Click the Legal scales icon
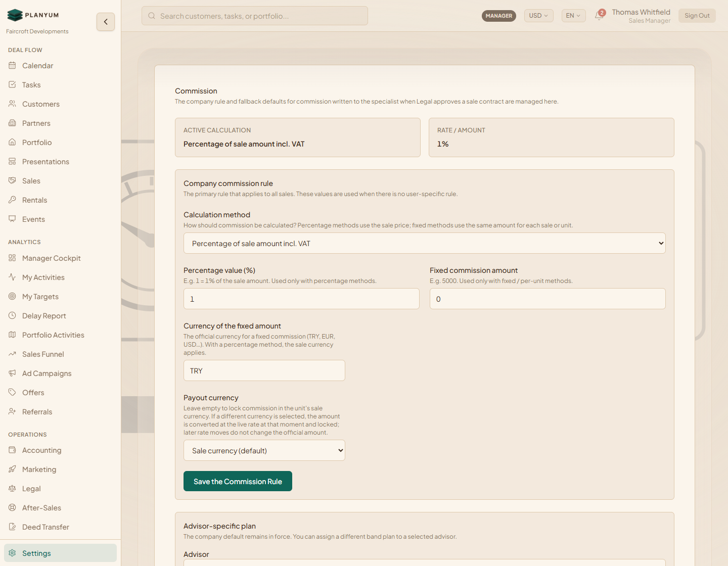Image resolution: width=728 pixels, height=566 pixels. (12, 489)
